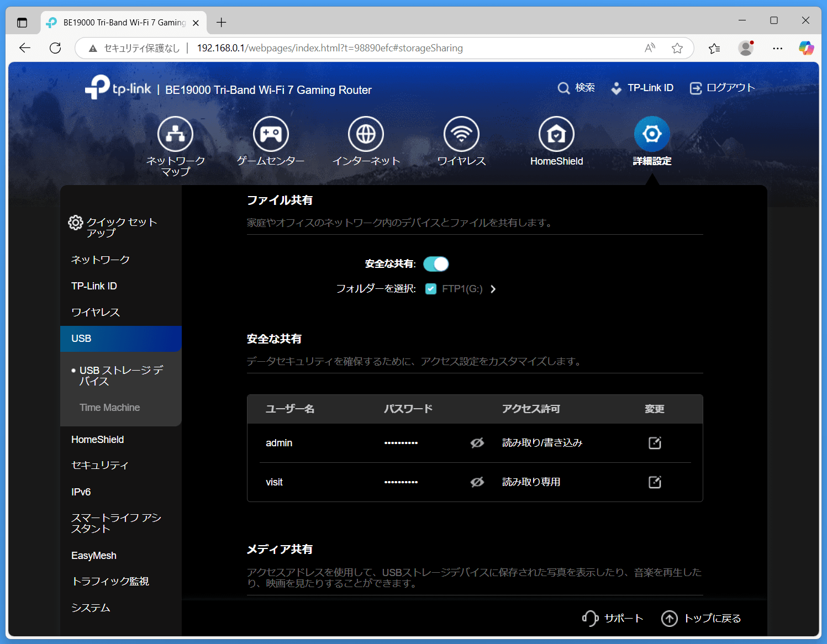
Task: Click the admin username cell
Action: tap(279, 443)
